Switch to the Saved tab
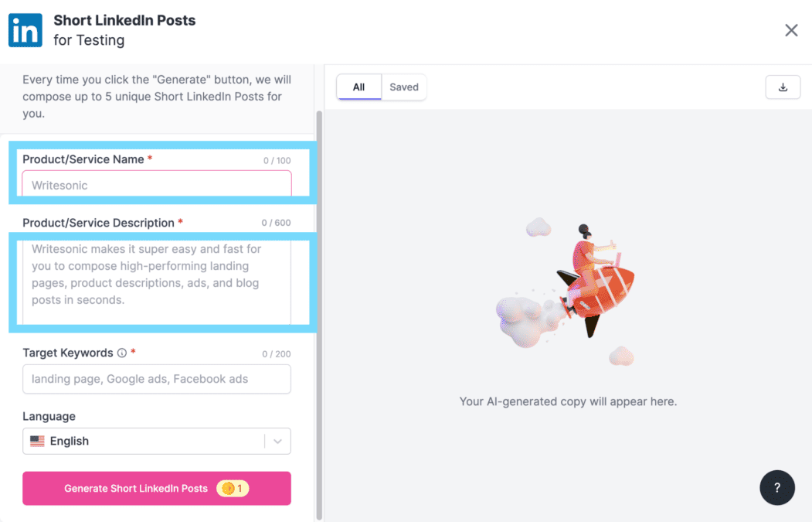This screenshot has width=812, height=522. [x=403, y=87]
